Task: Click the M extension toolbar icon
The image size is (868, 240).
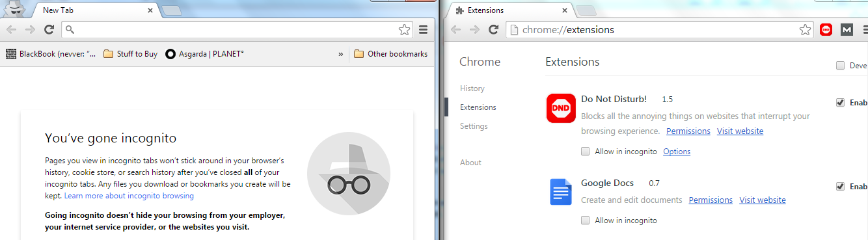Action: [x=847, y=30]
